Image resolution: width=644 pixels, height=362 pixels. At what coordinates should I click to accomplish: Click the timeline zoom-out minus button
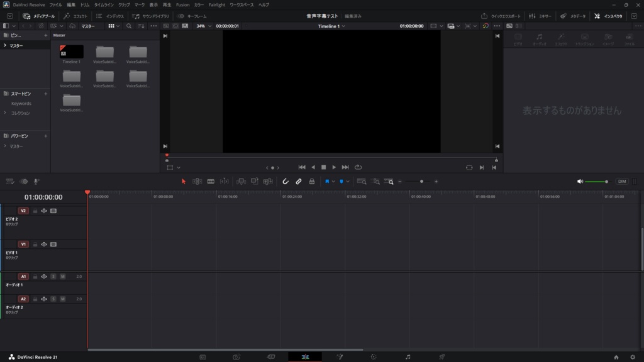(400, 182)
